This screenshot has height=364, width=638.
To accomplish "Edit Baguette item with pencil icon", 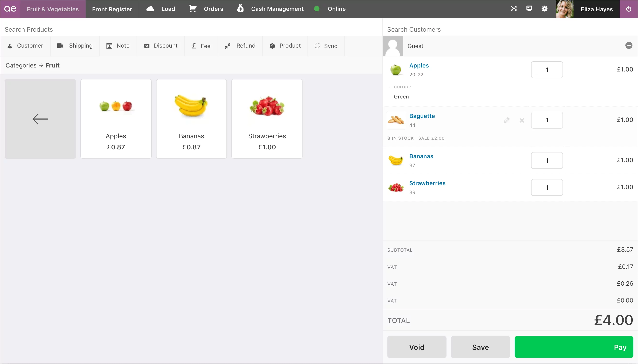I will (x=507, y=120).
